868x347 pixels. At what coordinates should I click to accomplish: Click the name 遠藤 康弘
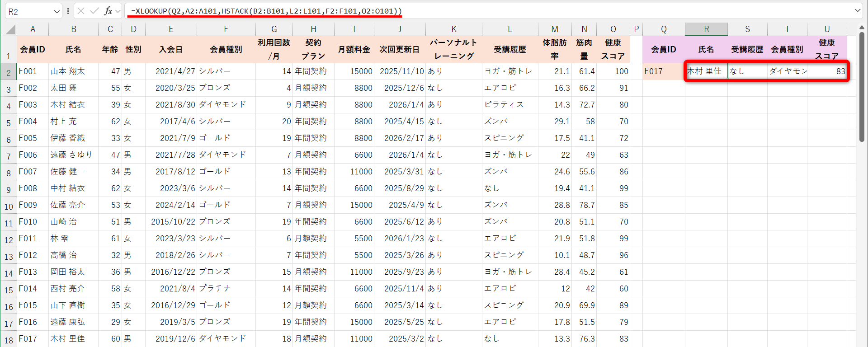67,322
